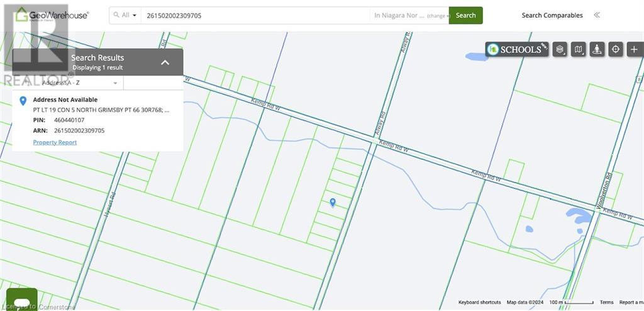Collapse the Search Results panel
The width and height of the screenshot is (644, 311).
click(165, 62)
